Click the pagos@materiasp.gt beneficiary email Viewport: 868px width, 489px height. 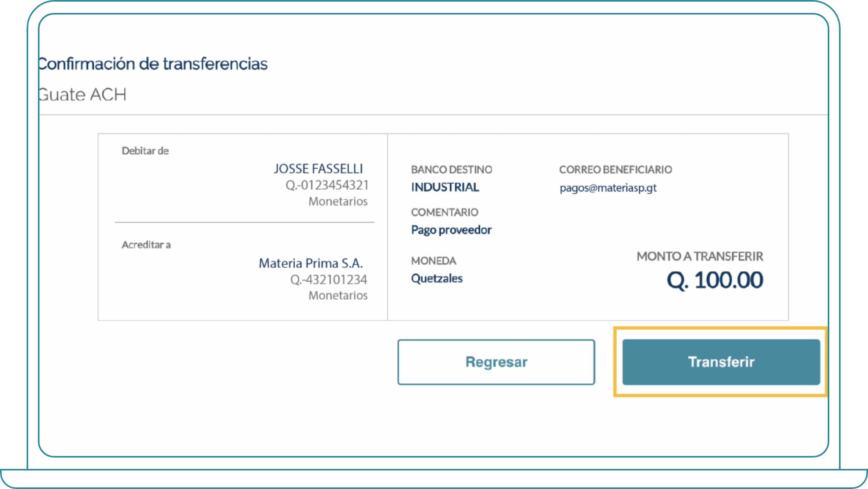(608, 188)
